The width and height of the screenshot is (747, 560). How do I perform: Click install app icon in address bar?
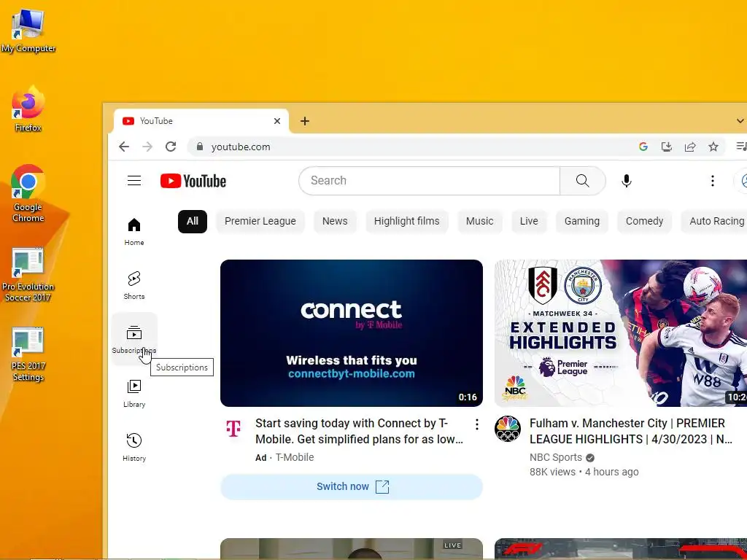tap(667, 147)
